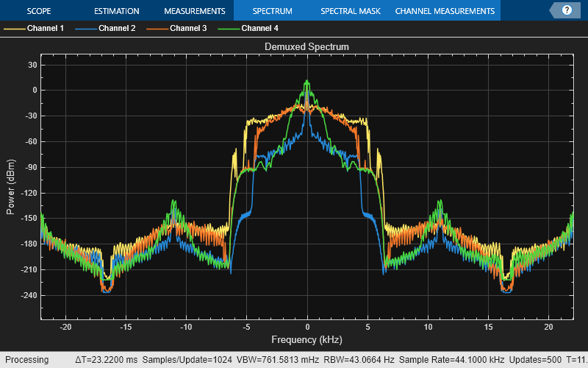Toggle Channel 2 legend entry
The image size is (588, 368).
105,28
